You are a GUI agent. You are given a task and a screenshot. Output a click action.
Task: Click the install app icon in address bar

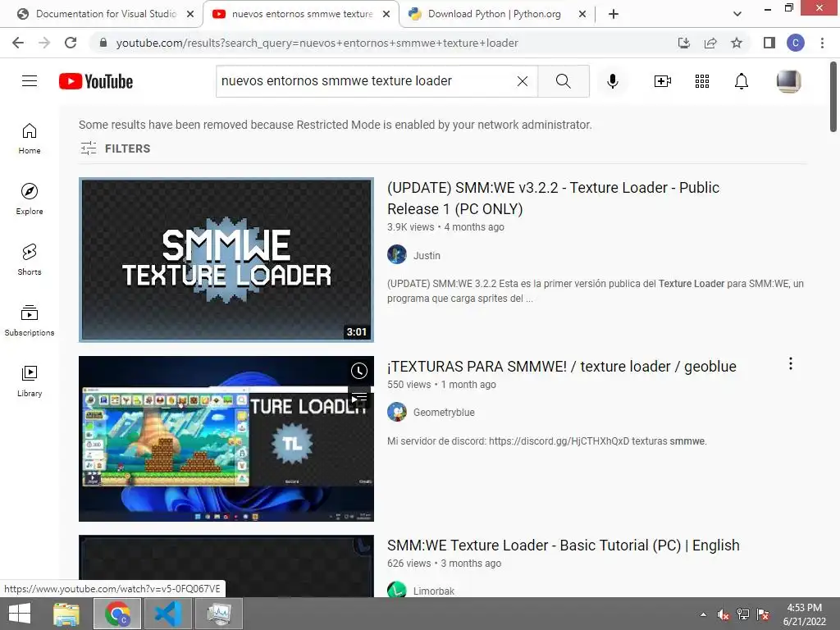pyautogui.click(x=684, y=43)
